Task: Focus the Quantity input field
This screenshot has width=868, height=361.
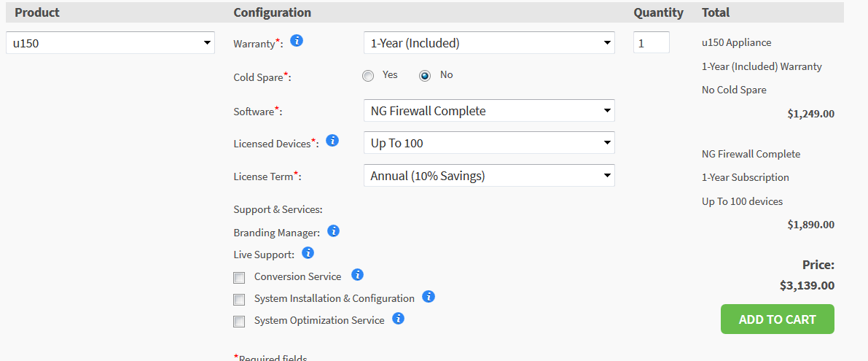Action: coord(652,42)
